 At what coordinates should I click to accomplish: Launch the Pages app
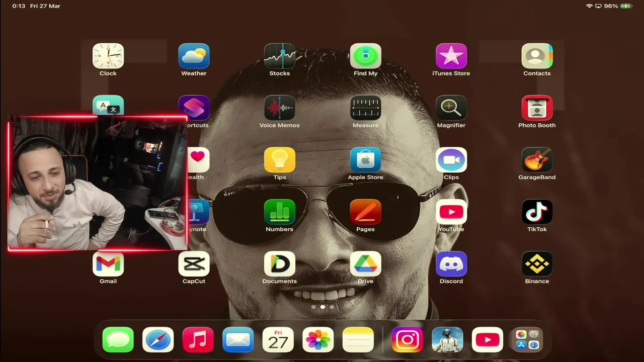tap(365, 212)
